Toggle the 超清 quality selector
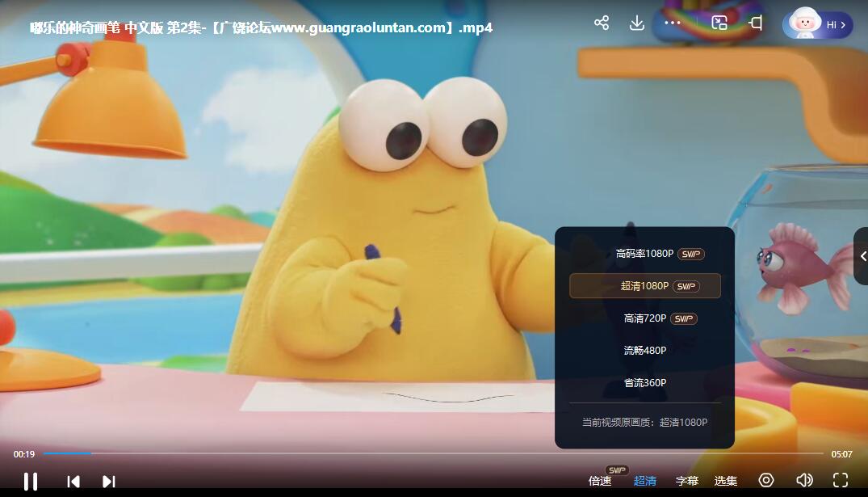Viewport: 868px width, 497px height. (645, 481)
